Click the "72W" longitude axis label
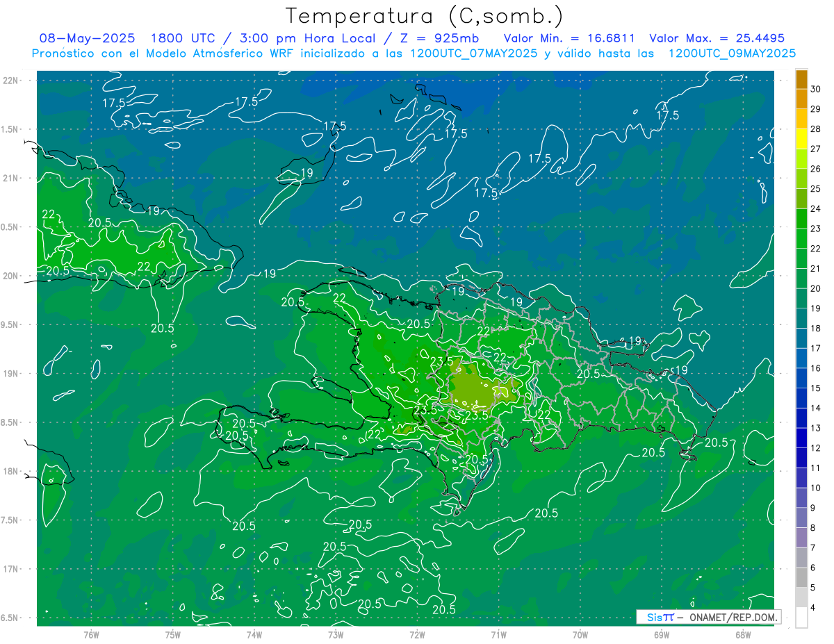 [x=417, y=635]
